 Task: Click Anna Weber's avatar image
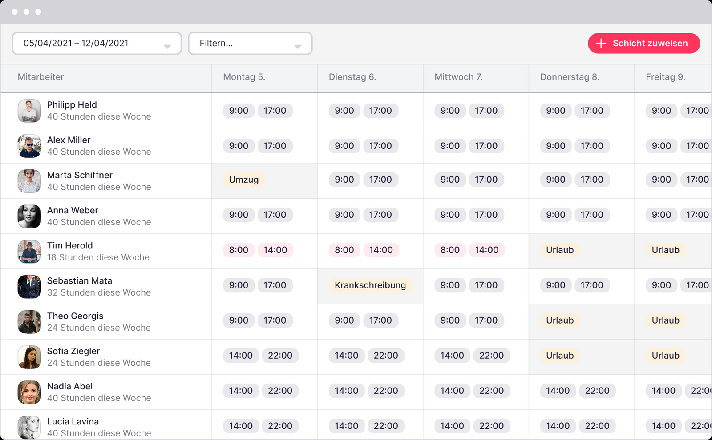click(x=29, y=216)
